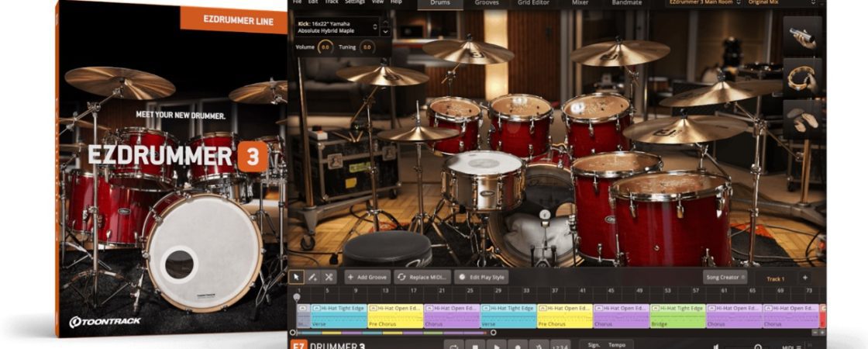
Task: Select the Track 1 tab
Action: (x=775, y=278)
